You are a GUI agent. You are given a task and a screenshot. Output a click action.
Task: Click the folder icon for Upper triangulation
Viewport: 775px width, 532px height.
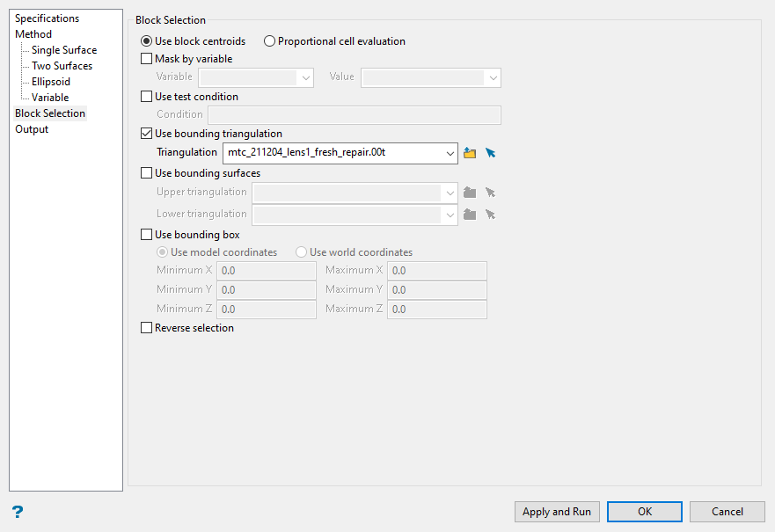pyautogui.click(x=470, y=193)
